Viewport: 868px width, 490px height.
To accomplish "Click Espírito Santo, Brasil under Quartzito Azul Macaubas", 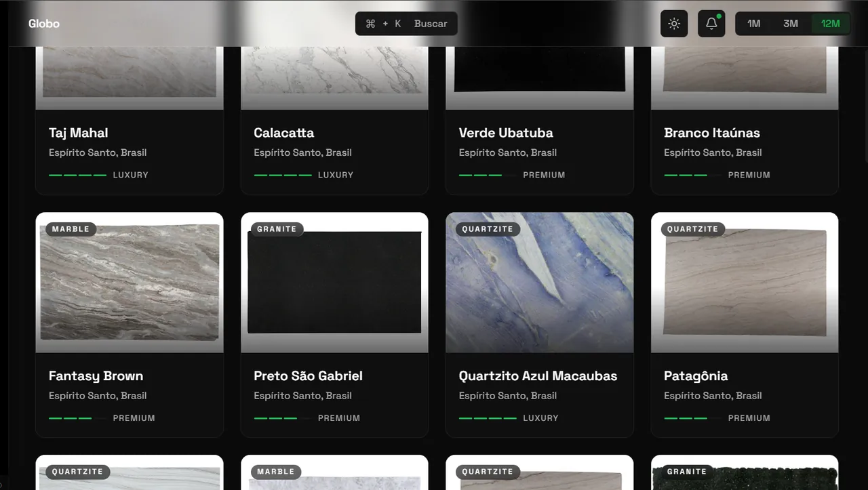I will coord(508,396).
